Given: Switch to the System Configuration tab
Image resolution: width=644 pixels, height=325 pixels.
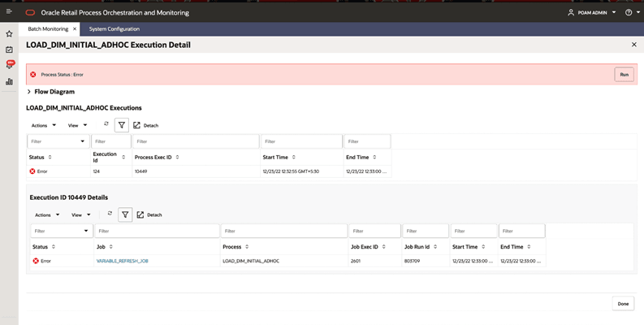Looking at the screenshot, I should pos(115,28).
